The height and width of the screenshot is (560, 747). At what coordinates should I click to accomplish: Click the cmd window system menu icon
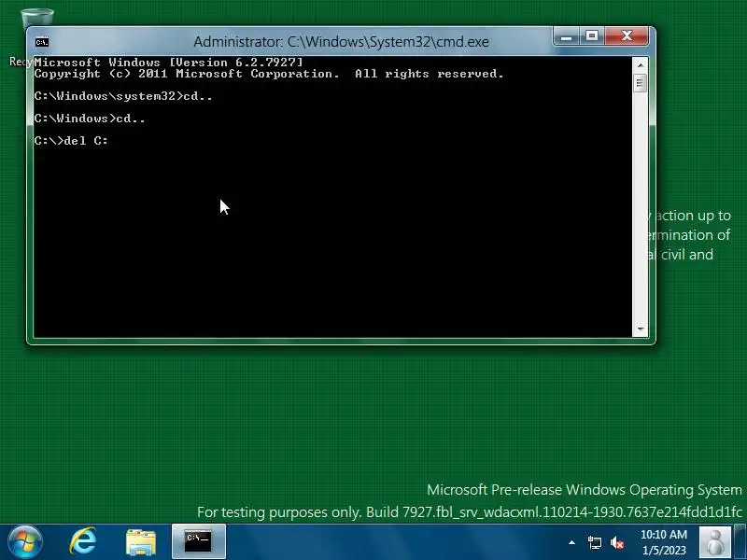coord(42,42)
